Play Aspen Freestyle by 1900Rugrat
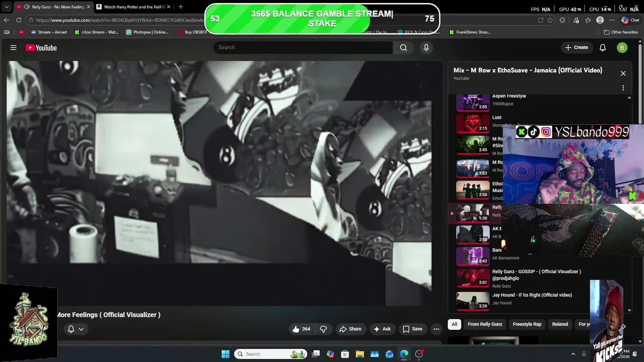 509,96
